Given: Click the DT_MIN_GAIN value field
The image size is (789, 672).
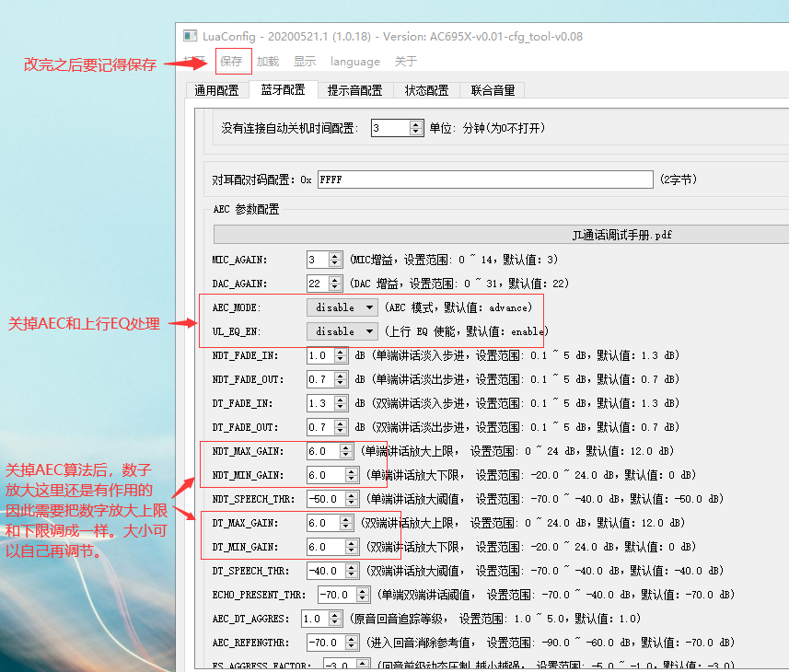Looking at the screenshot, I should [326, 547].
